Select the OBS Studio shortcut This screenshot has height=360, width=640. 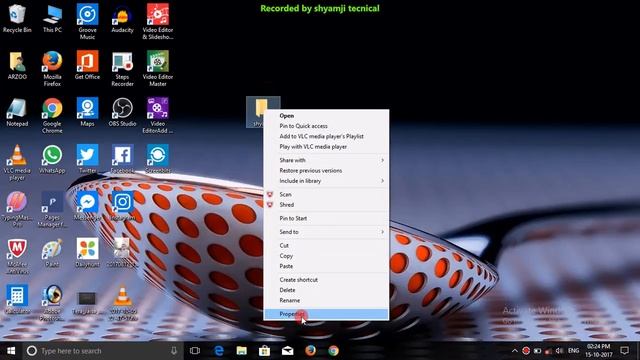click(x=122, y=112)
